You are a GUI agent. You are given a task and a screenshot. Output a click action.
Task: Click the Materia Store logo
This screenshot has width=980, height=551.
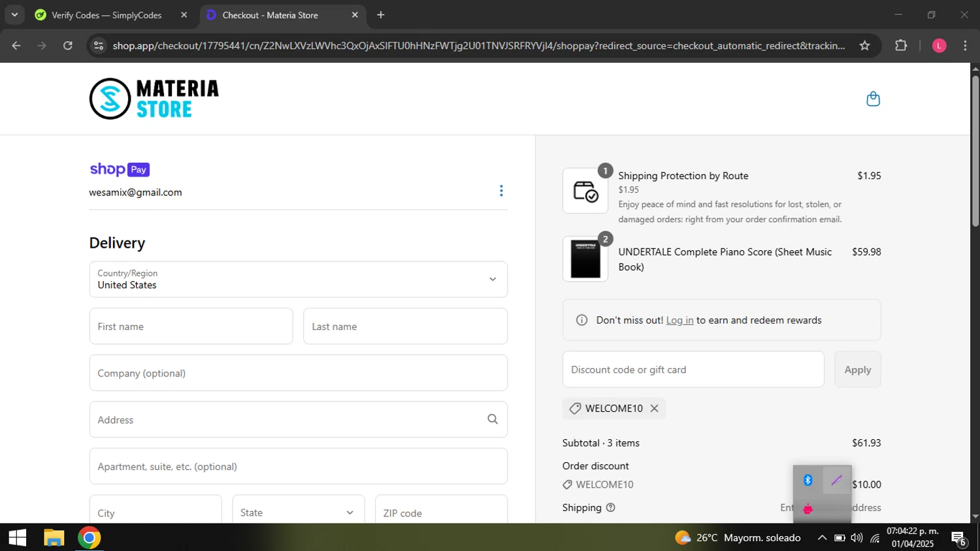[x=154, y=99]
